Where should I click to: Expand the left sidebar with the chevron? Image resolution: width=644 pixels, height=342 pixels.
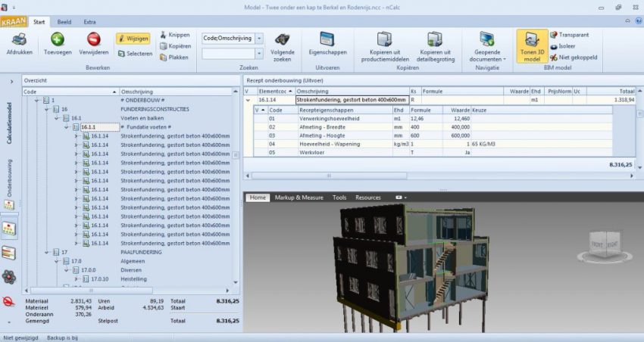[11, 81]
